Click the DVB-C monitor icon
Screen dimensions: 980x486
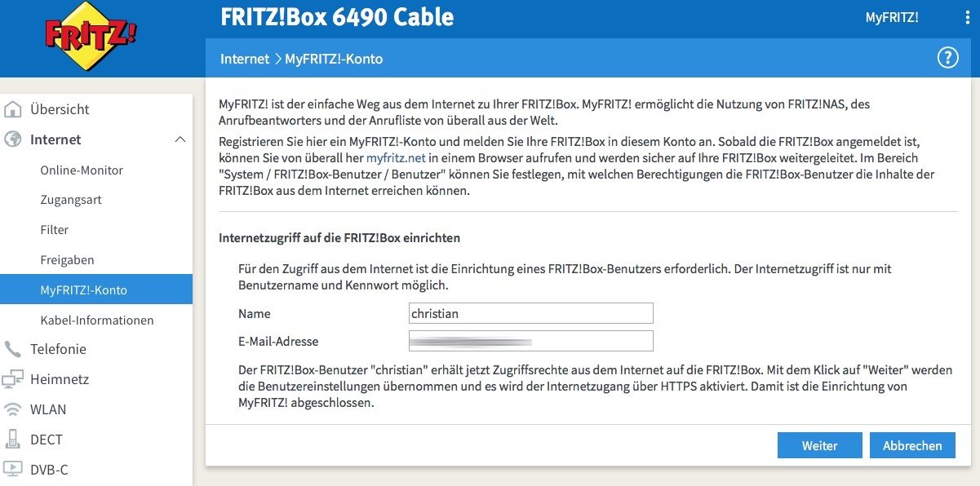pos(12,470)
